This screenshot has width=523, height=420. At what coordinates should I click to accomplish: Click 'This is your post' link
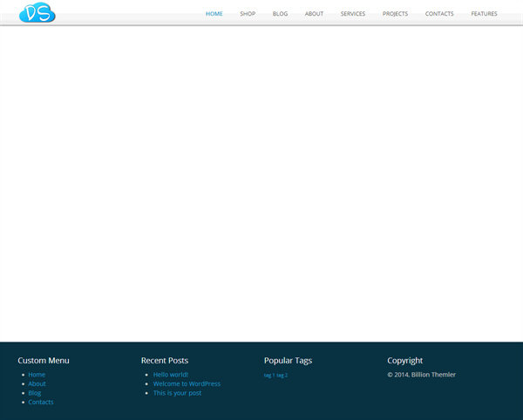pos(177,393)
